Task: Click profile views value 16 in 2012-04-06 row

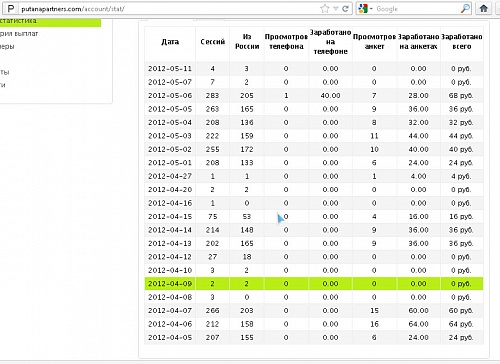Action: click(374, 324)
